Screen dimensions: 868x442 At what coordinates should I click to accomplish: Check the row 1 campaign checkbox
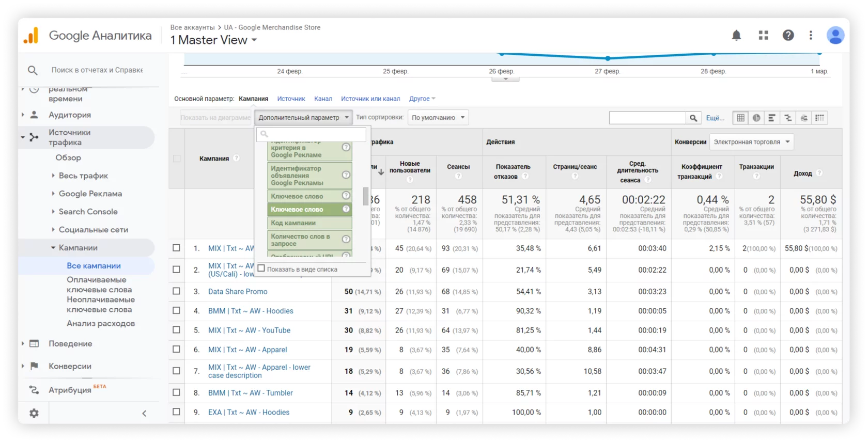pyautogui.click(x=177, y=248)
